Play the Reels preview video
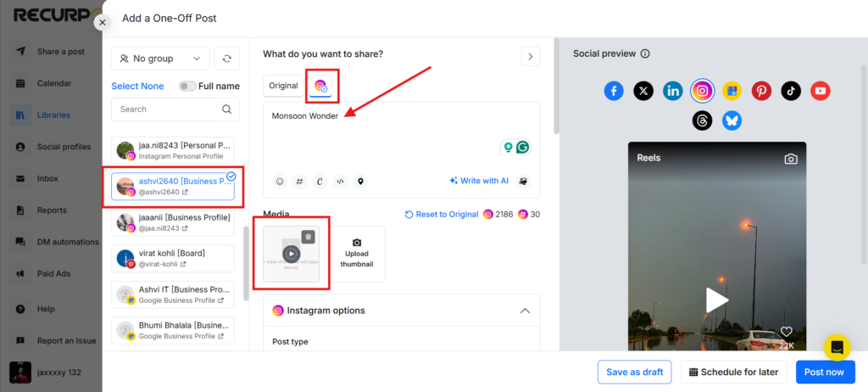Screen dimensions: 868x392 point(717,300)
